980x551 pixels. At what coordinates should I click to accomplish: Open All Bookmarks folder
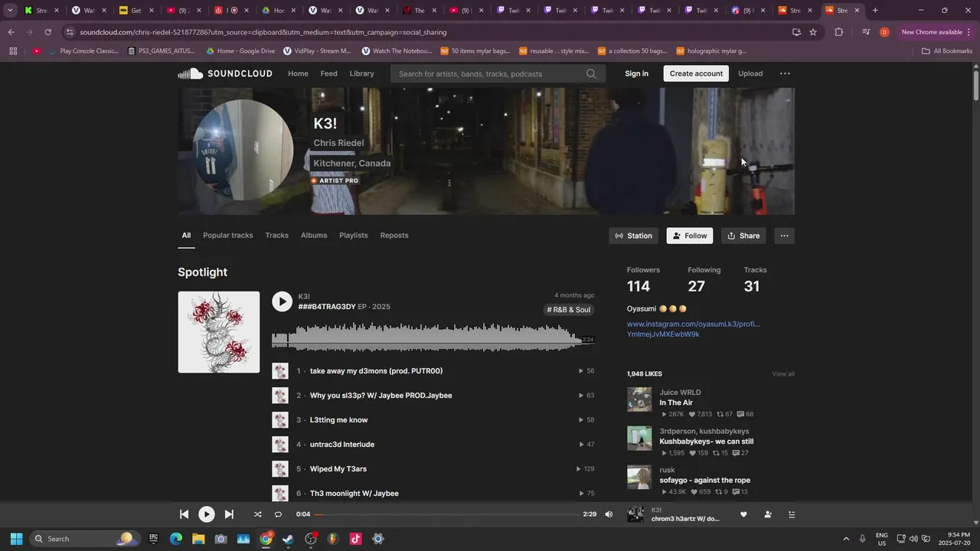tap(946, 51)
